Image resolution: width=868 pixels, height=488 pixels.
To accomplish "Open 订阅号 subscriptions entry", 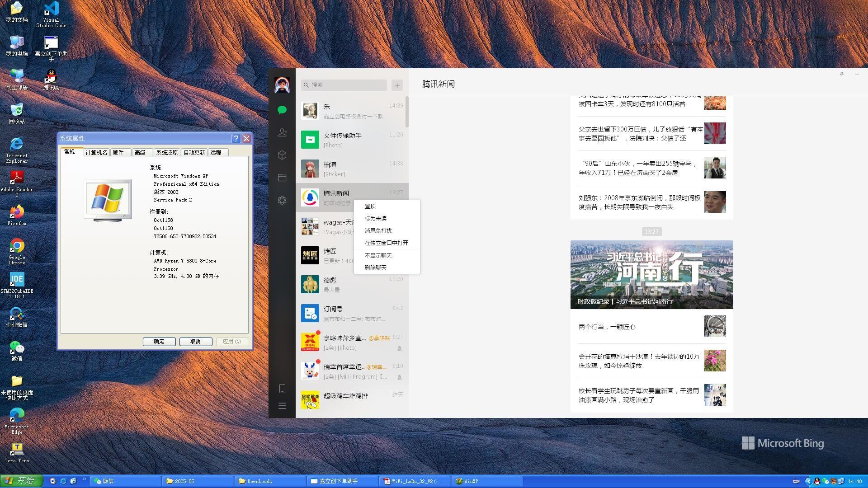I will [352, 313].
